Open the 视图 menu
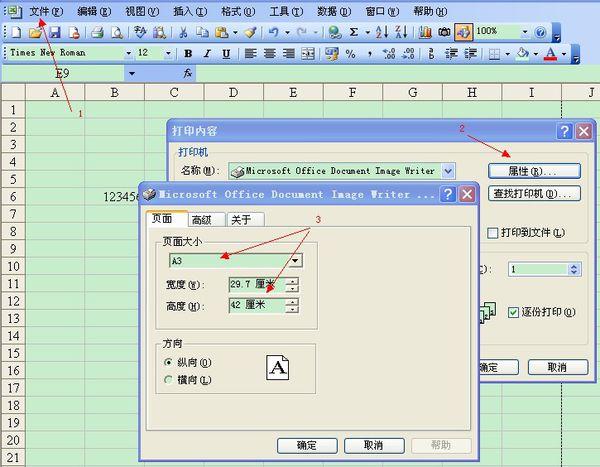 pos(142,11)
